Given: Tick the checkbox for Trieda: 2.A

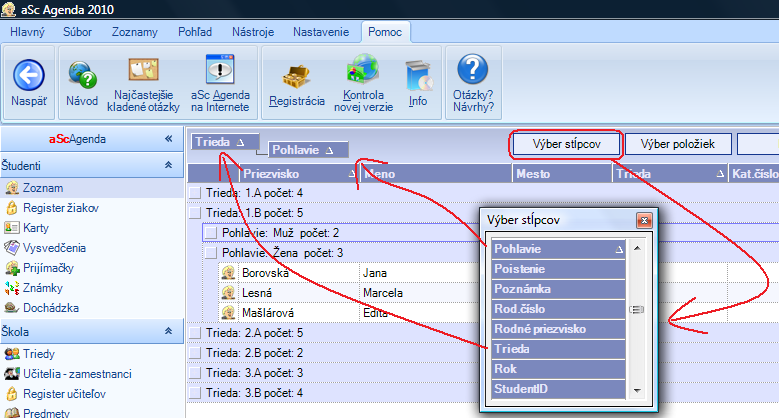Looking at the screenshot, I should pos(195,333).
